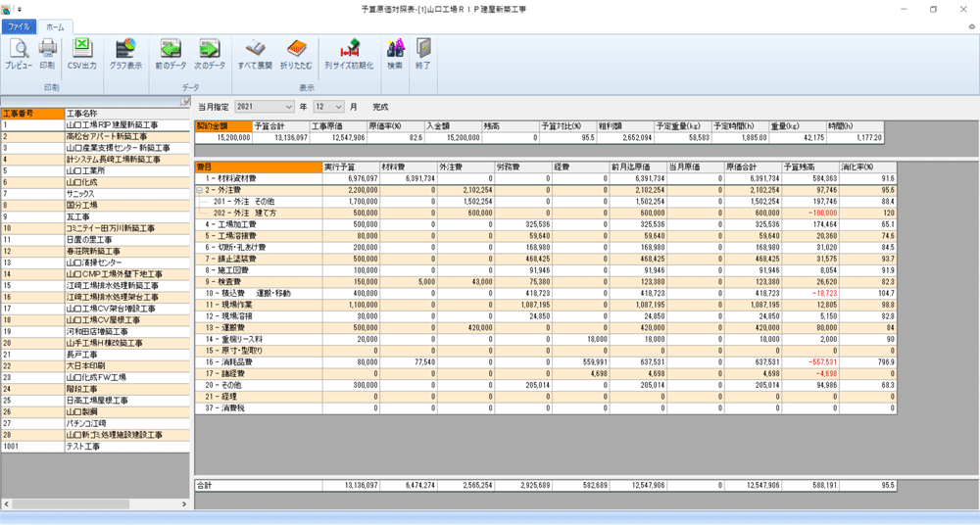Image resolution: width=980 pixels, height=525 pixels.
Task: Click the project list horizontal scrollbar
Action: 93,503
